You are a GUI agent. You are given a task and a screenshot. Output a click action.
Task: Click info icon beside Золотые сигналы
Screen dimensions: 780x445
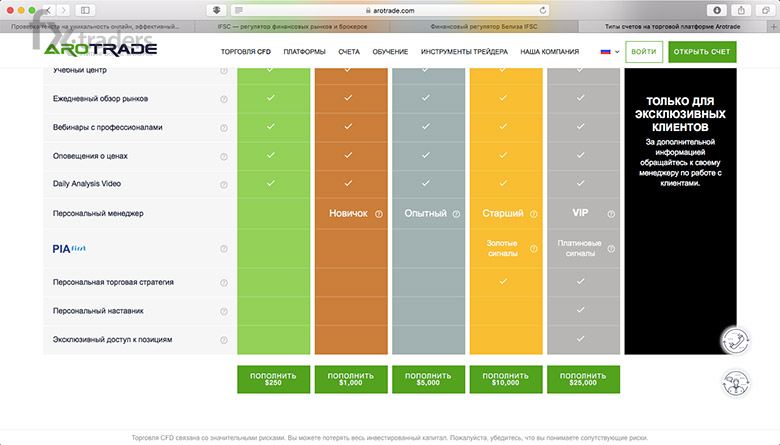click(x=534, y=249)
